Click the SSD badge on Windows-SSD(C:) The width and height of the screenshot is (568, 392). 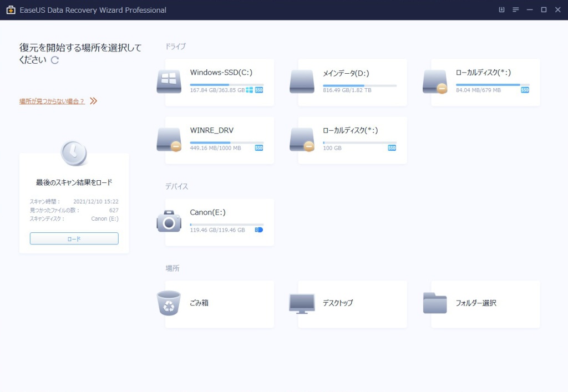259,90
